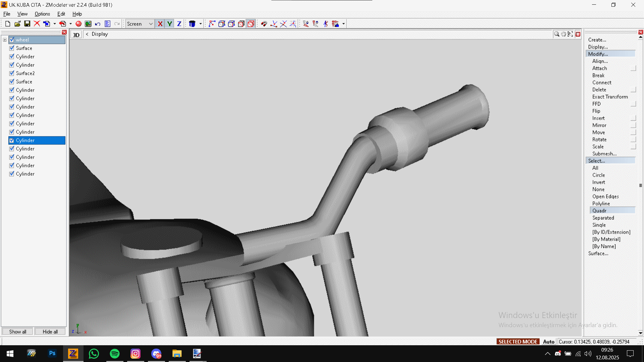Viewport: 644px width, 362px height.
Task: Click the Save file toolbar icon
Action: coord(27,24)
